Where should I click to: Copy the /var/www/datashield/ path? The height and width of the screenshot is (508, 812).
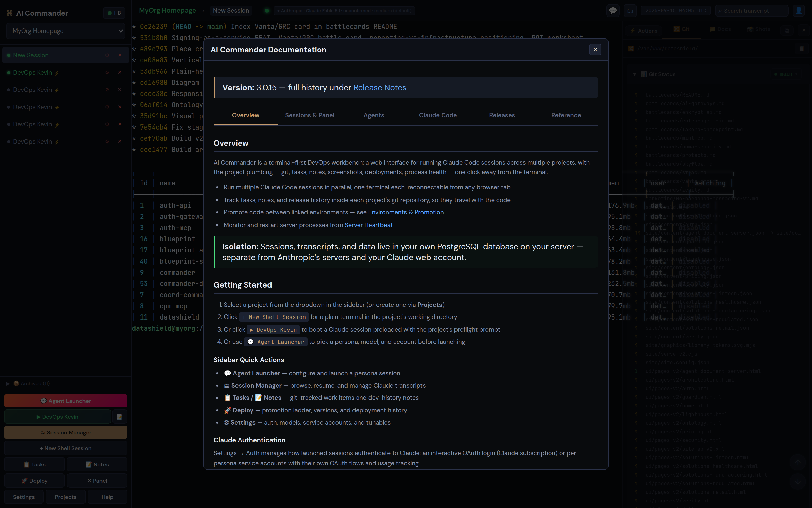802,49
